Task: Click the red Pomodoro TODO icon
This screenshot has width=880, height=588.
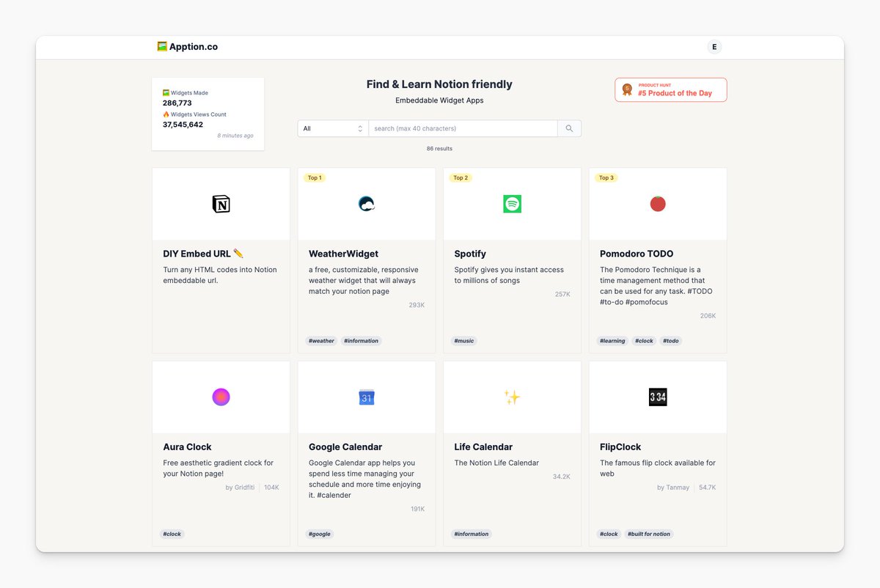Action: pyautogui.click(x=658, y=204)
